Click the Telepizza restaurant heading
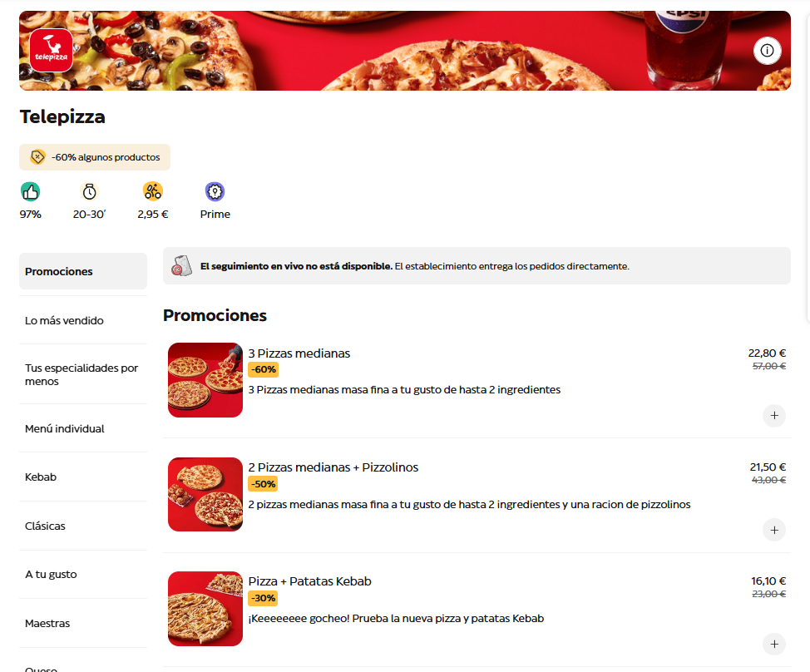Screen dimensions: 810x672 [62, 116]
